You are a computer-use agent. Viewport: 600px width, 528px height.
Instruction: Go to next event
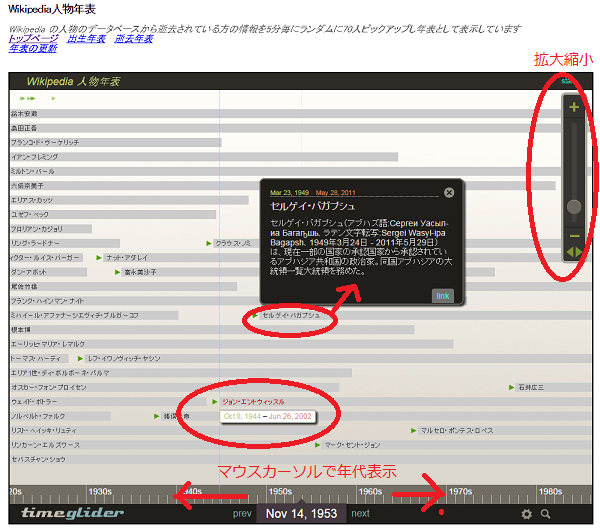[x=360, y=513]
